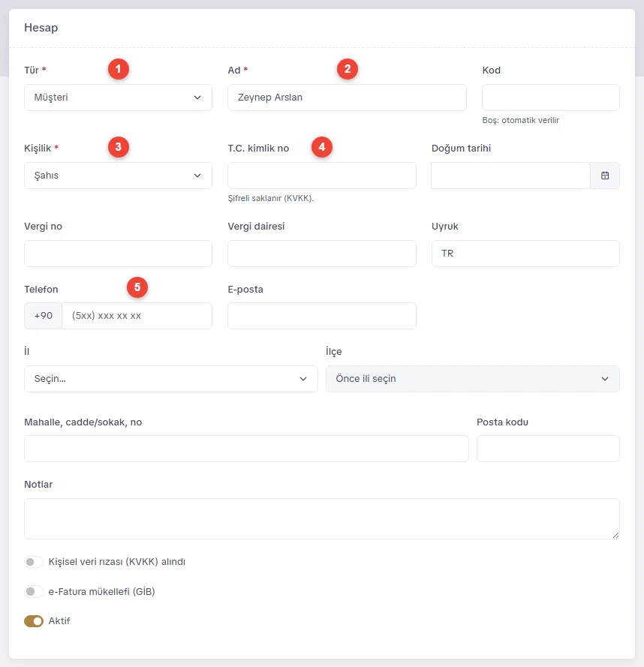Open the Kişilik dropdown showing Şahıs
644x667 pixels.
[x=118, y=176]
